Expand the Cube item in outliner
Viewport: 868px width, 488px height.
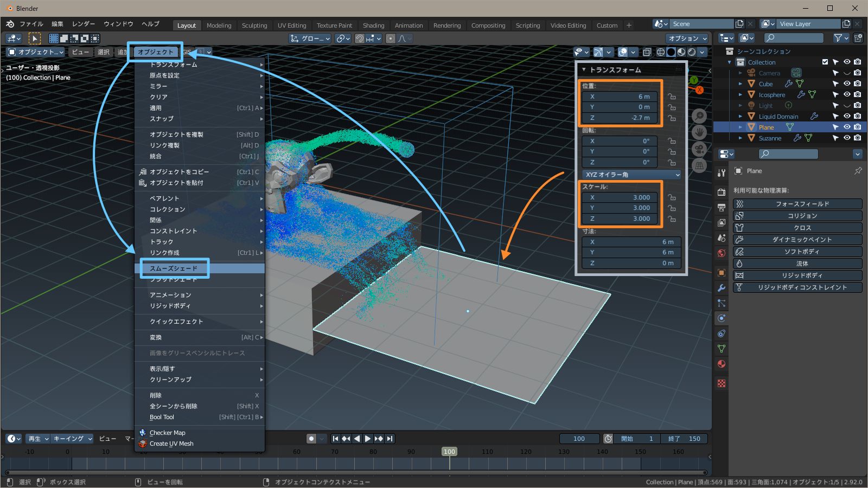[x=741, y=84]
